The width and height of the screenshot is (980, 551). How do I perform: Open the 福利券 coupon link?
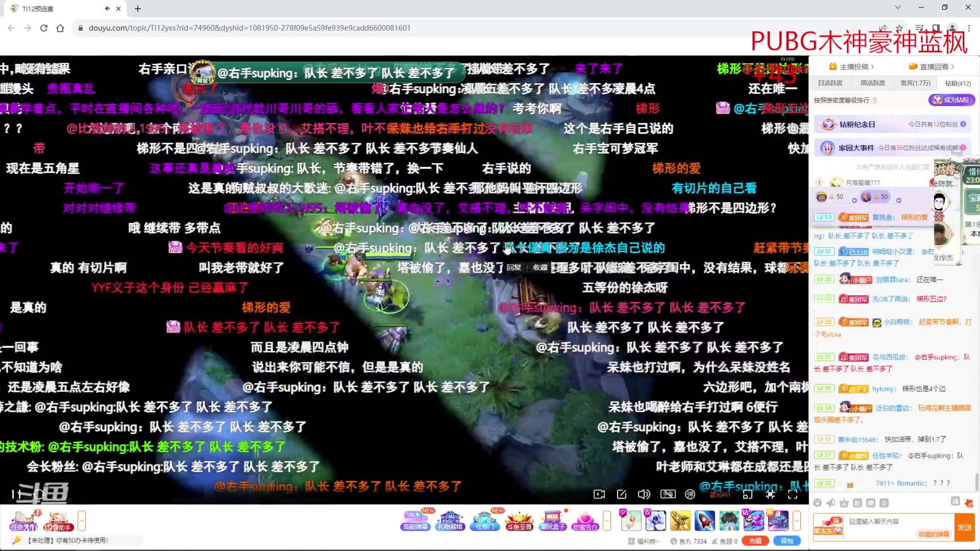[x=644, y=541]
